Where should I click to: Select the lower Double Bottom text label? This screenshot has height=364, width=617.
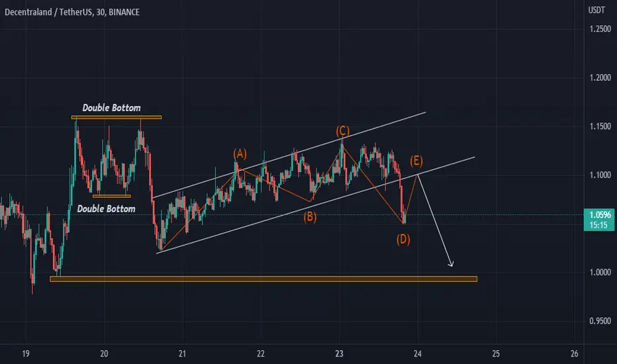[106, 208]
